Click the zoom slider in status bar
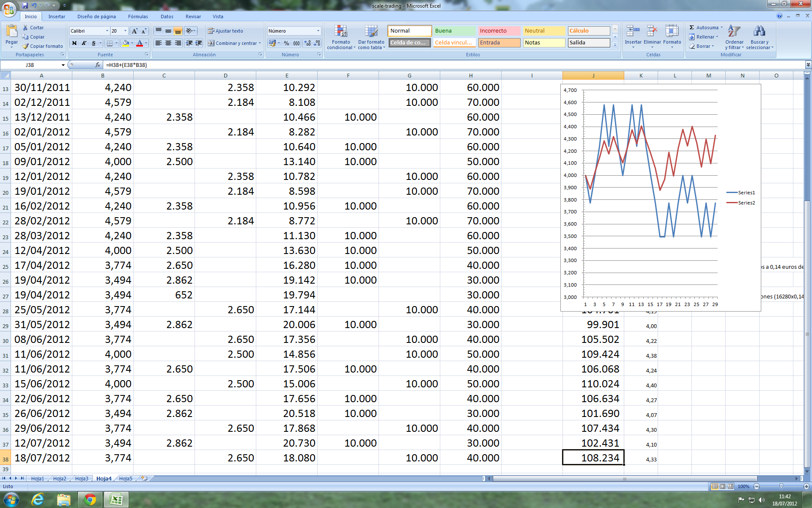 (x=781, y=486)
